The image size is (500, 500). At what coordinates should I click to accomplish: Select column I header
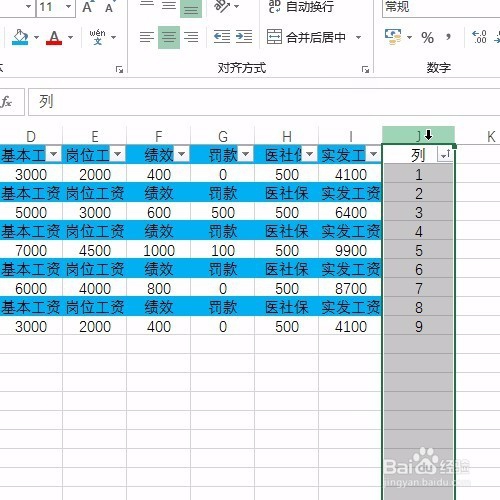click(x=350, y=136)
